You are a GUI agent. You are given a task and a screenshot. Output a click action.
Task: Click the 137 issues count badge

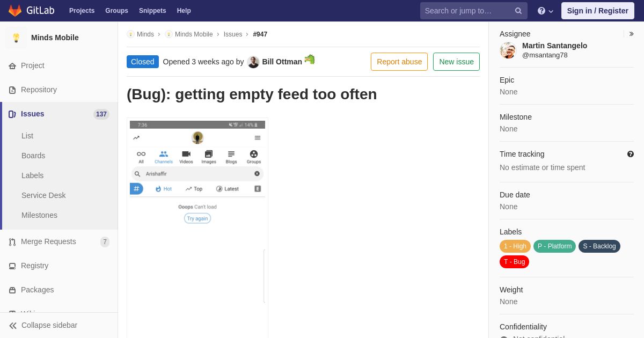tap(101, 114)
